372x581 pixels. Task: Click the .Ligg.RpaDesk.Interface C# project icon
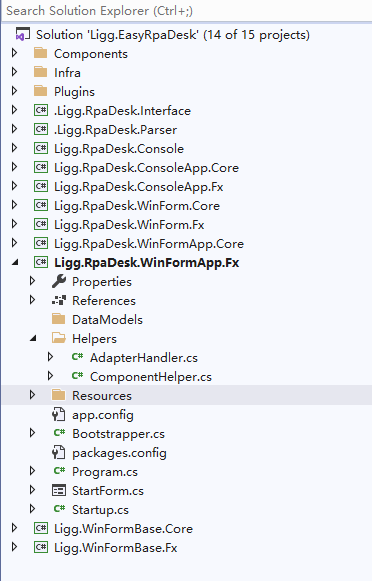click(41, 110)
